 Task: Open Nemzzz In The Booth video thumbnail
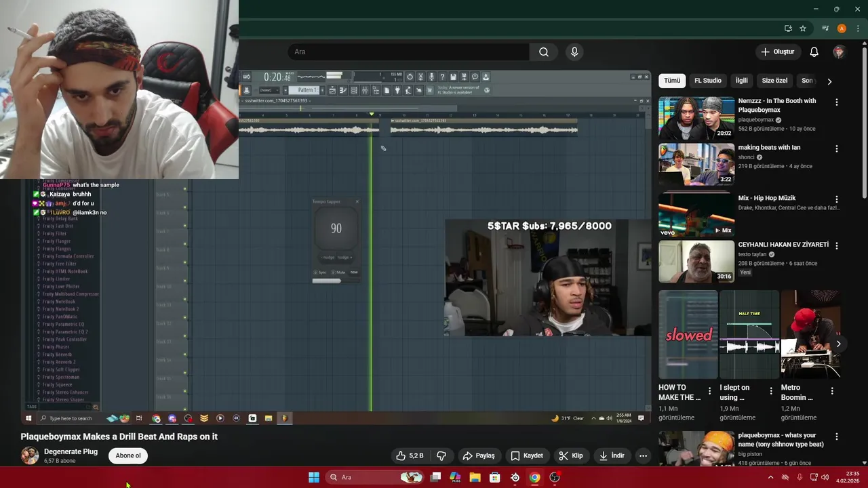pyautogui.click(x=696, y=118)
